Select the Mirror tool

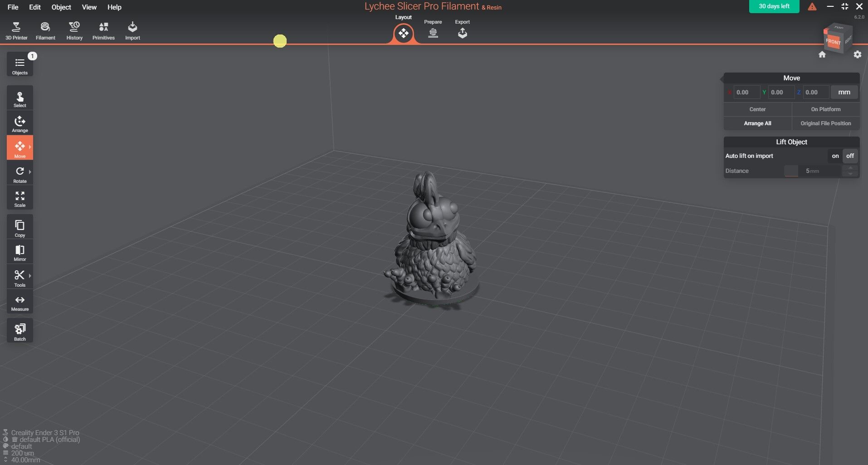[x=20, y=252]
